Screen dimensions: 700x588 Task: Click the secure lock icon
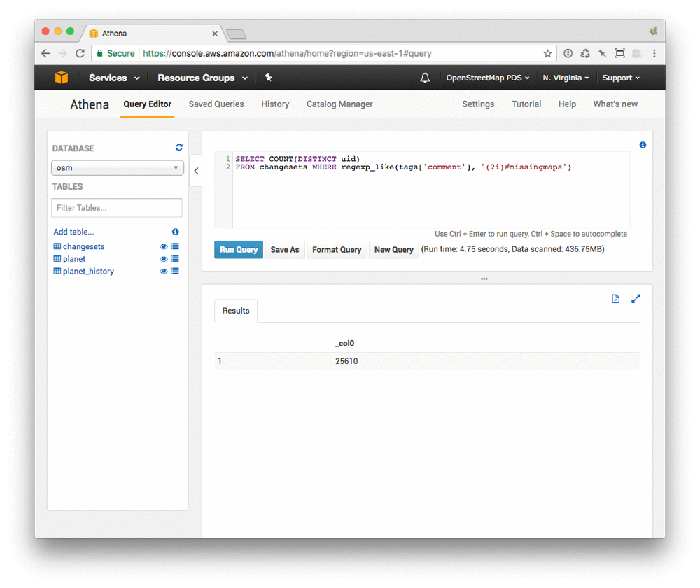pos(100,54)
